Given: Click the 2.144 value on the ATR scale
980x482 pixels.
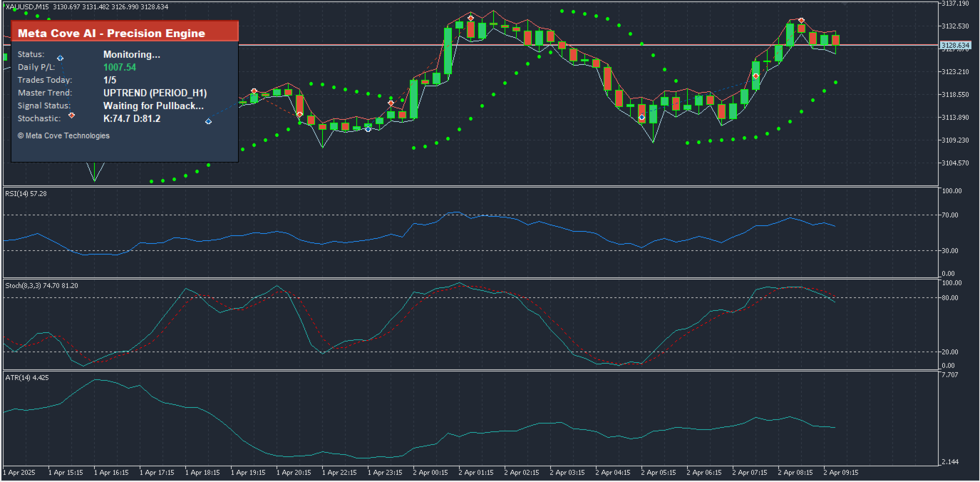Looking at the screenshot, I should point(950,463).
